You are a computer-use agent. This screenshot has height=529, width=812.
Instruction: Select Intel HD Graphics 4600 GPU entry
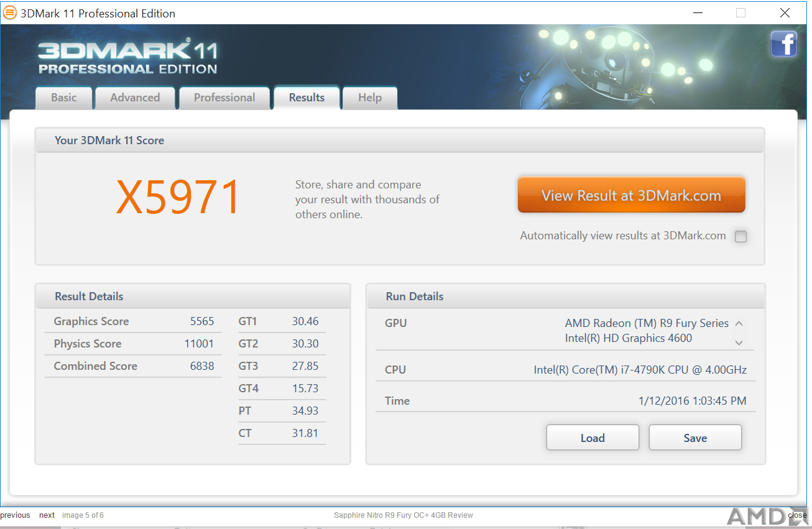(629, 338)
